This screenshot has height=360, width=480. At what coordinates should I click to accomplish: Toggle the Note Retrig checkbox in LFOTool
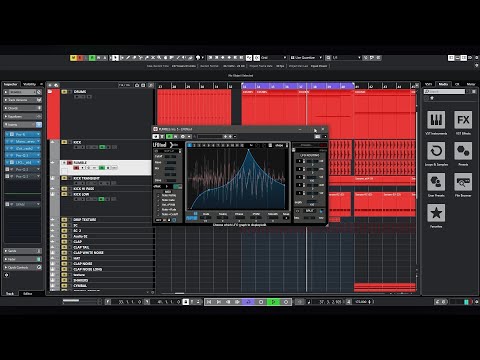coord(158,195)
